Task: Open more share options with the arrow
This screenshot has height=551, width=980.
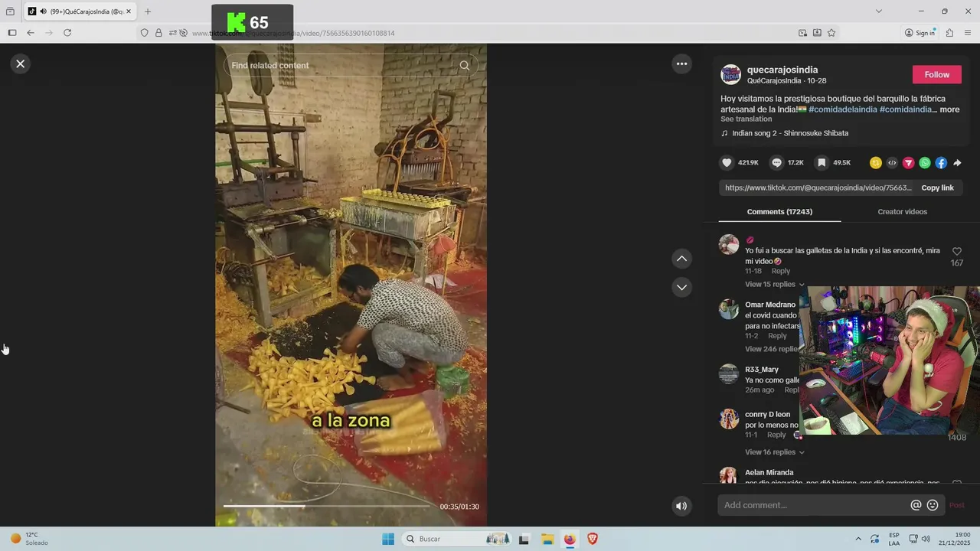Action: [x=957, y=163]
